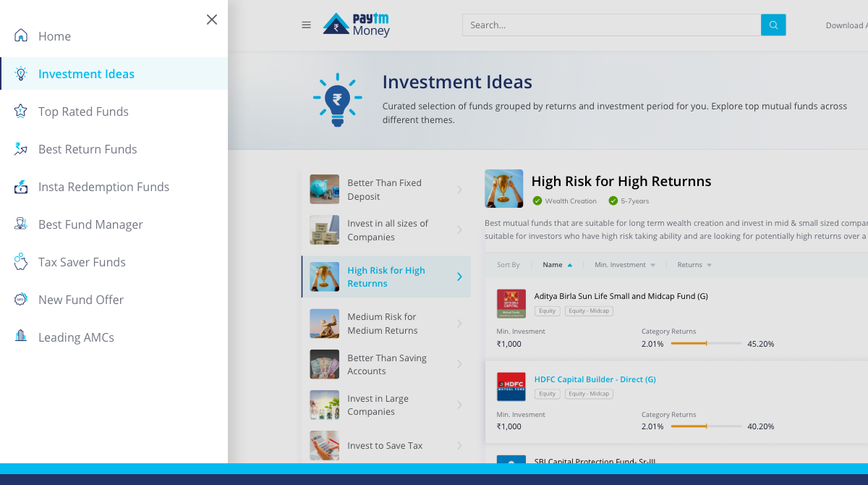The width and height of the screenshot is (868, 485).
Task: Click Aditya Birla category returns slider bar
Action: pyautogui.click(x=706, y=343)
